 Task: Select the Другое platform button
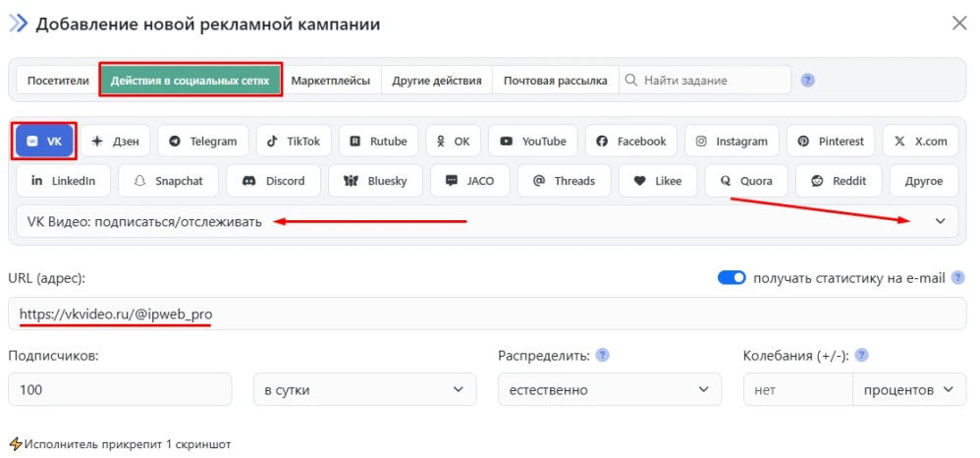point(924,181)
